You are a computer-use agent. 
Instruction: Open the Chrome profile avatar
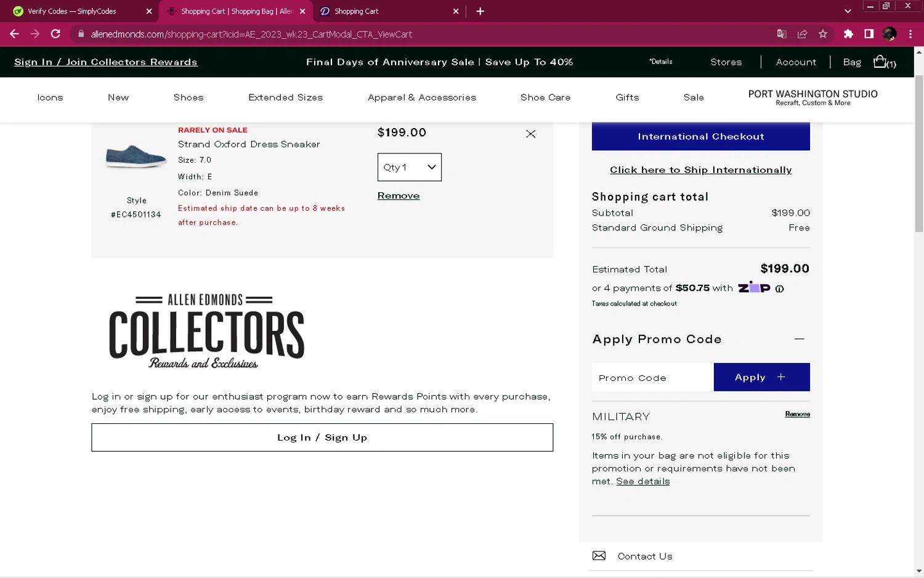click(890, 34)
